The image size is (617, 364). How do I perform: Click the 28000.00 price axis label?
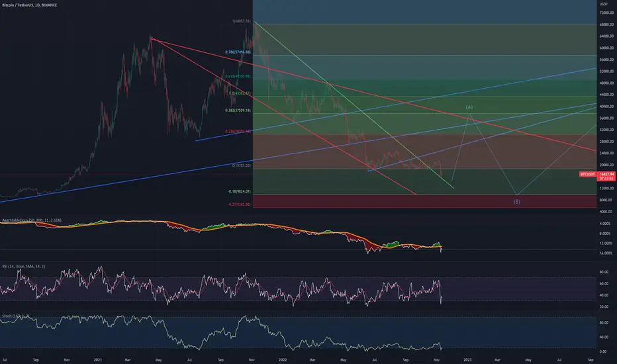[606, 141]
